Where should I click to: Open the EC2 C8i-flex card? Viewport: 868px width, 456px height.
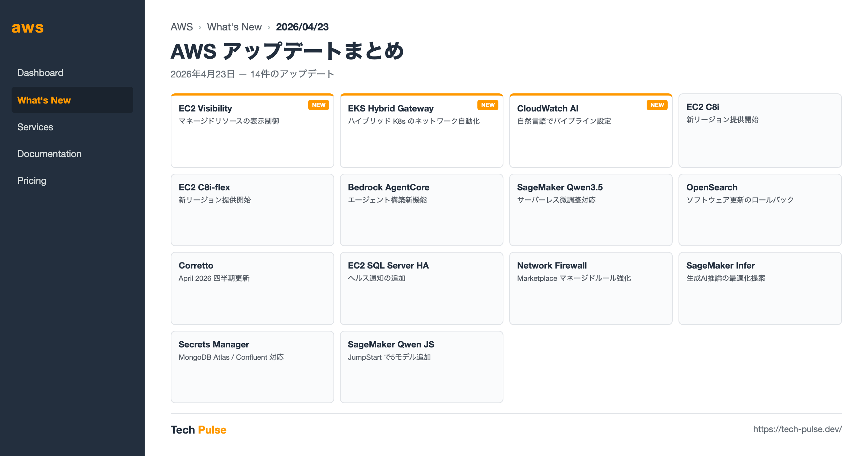[252, 210]
